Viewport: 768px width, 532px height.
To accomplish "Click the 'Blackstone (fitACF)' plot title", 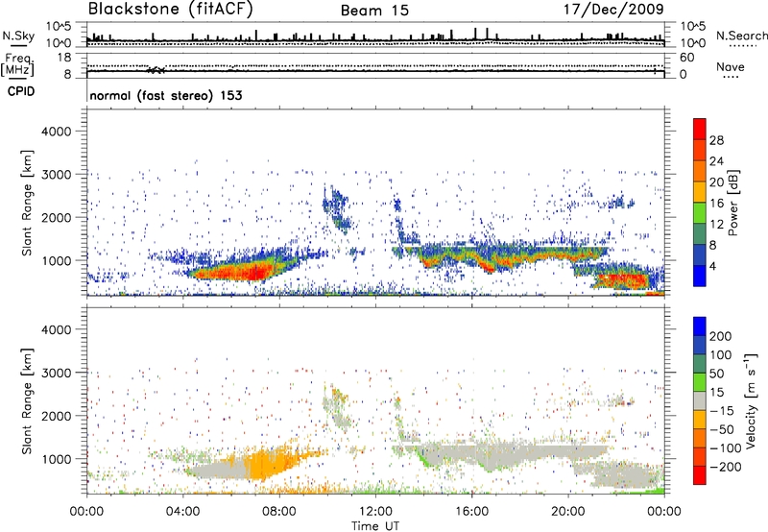I will pyautogui.click(x=171, y=10).
